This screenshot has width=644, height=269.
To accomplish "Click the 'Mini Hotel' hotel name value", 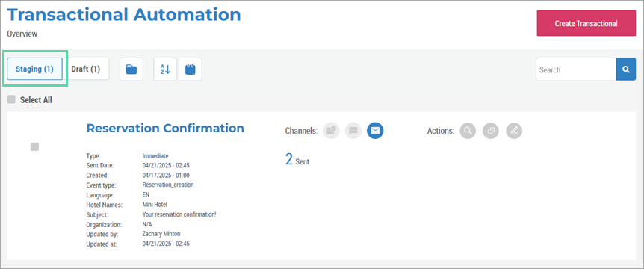I will (x=155, y=205).
